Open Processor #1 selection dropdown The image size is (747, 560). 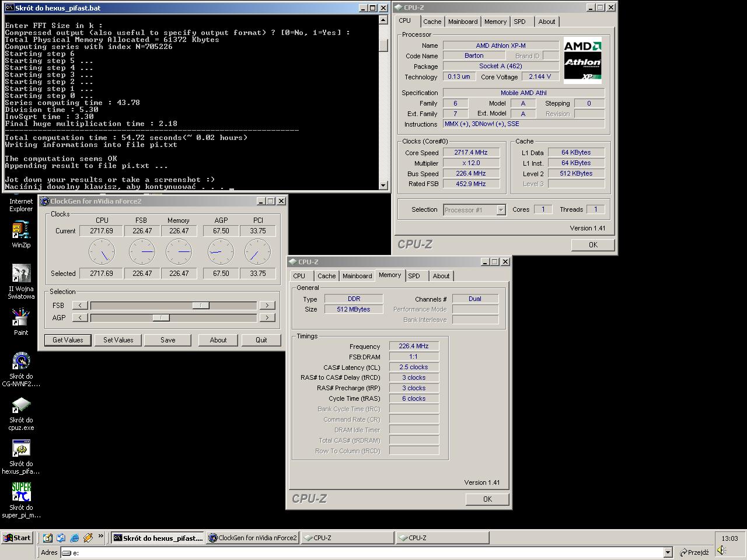[501, 210]
